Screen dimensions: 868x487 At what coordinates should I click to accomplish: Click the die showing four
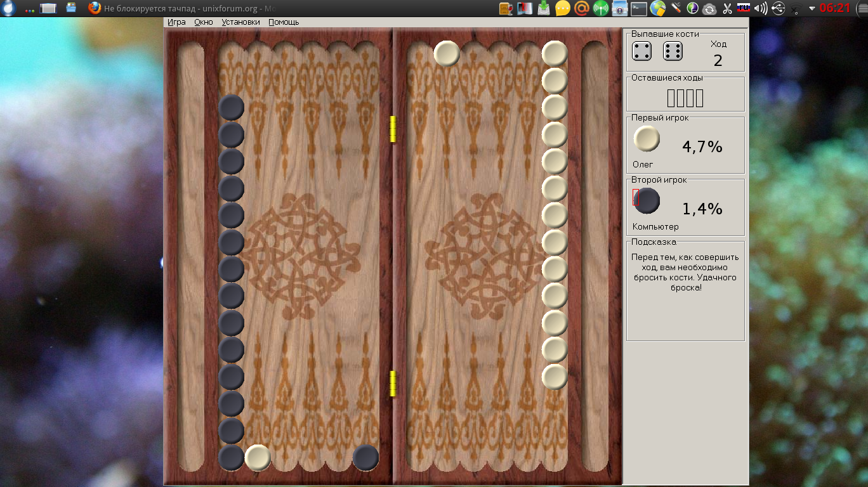(x=642, y=51)
